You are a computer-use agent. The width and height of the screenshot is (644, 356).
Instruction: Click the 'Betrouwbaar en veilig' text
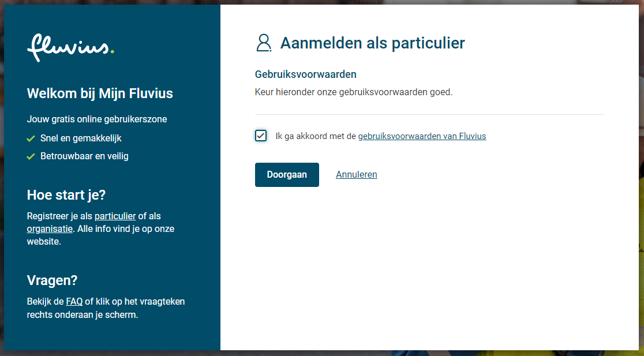click(x=84, y=156)
